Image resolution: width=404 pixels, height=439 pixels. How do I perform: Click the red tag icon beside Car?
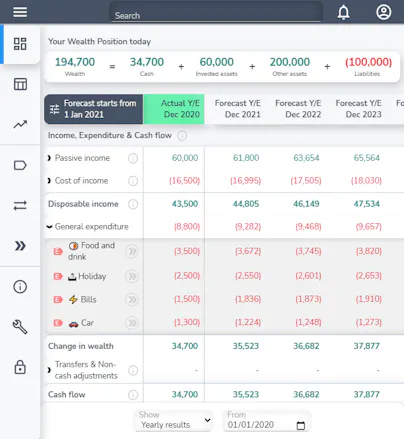point(58,323)
